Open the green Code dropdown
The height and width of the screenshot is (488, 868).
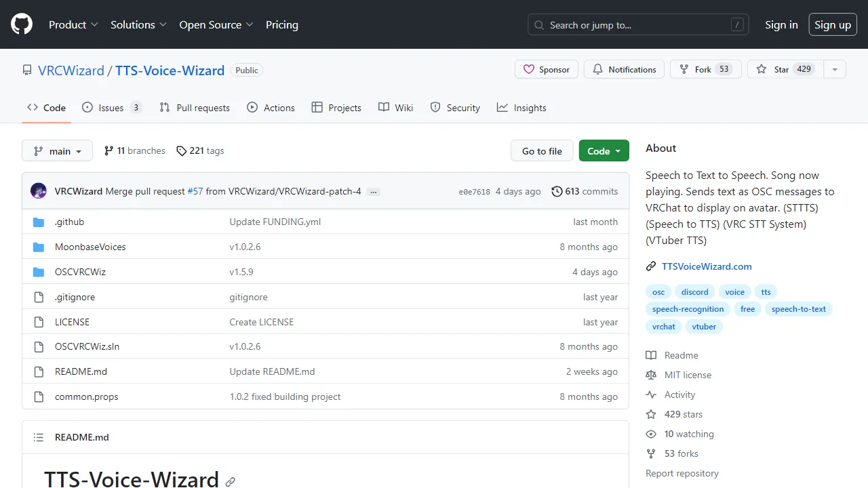click(604, 151)
